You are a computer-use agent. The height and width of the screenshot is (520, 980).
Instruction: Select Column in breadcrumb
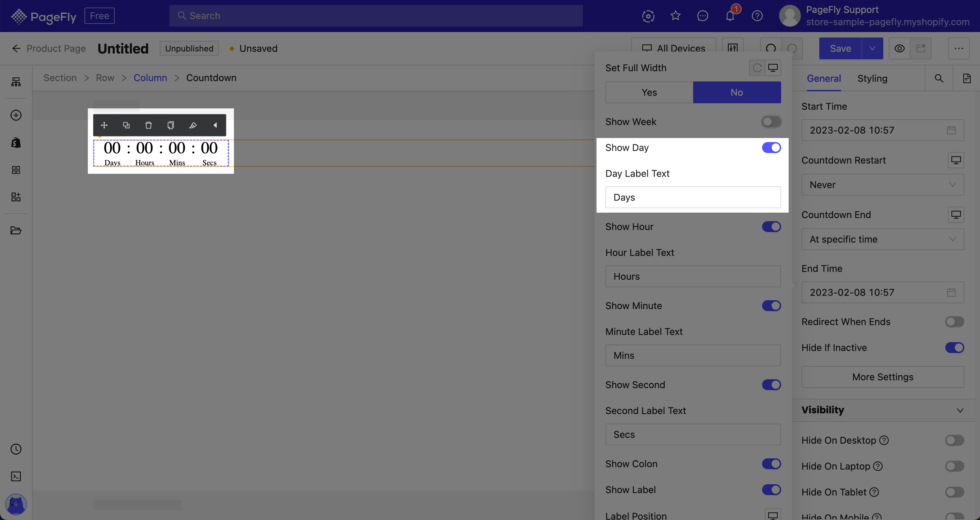point(150,78)
